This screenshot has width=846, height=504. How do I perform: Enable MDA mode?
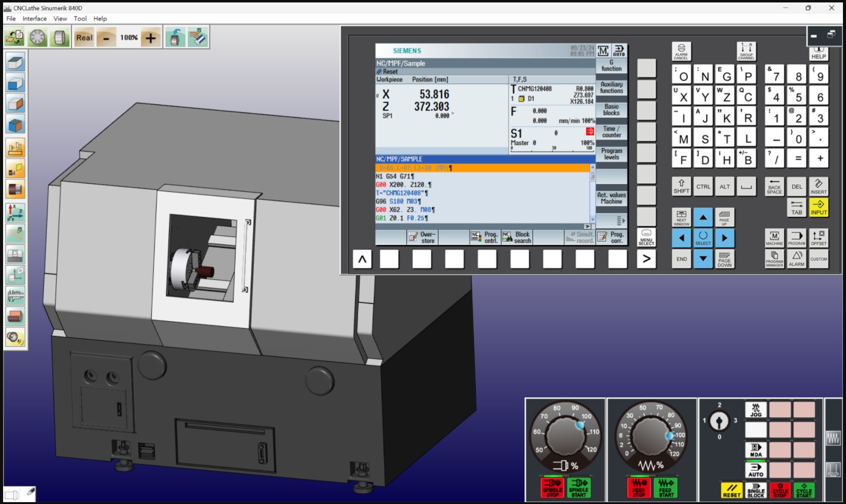[756, 450]
